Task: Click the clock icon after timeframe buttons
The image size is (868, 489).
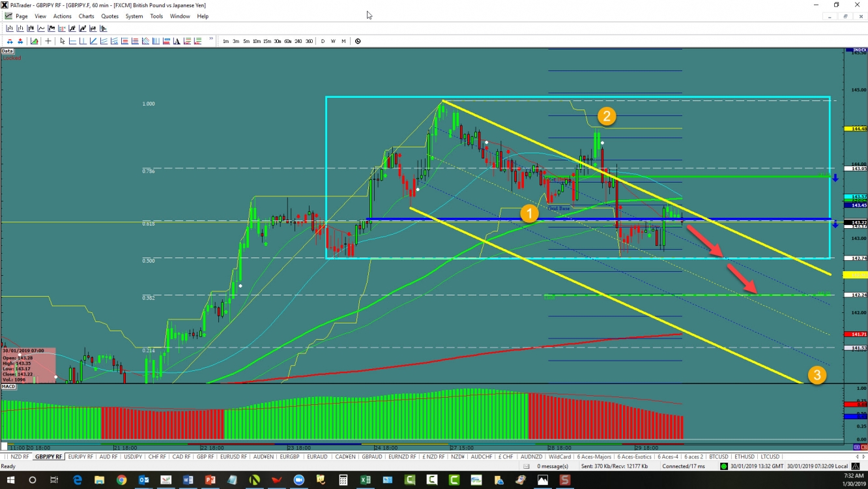Action: point(358,41)
